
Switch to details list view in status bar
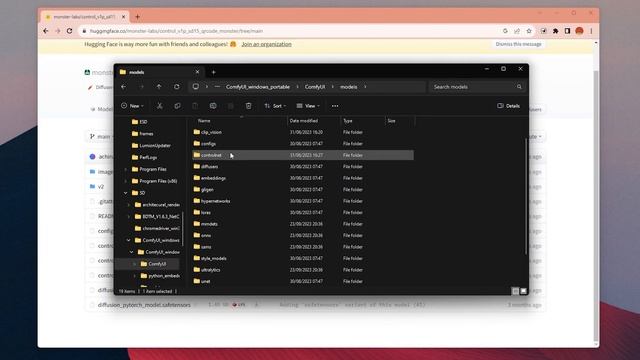[516, 291]
